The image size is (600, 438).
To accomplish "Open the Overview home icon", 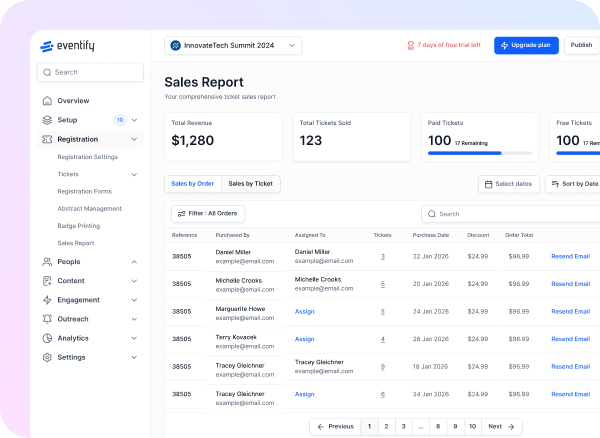I will tap(47, 101).
